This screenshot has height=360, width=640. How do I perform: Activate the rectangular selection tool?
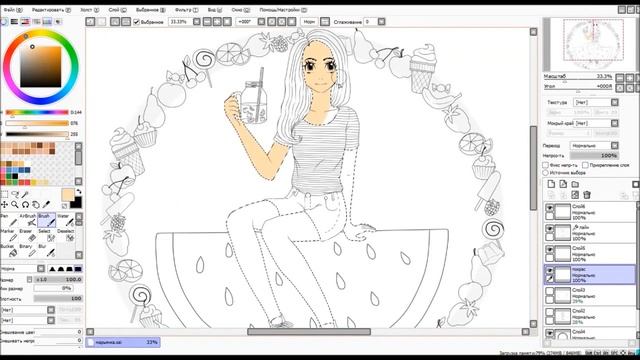(4, 194)
